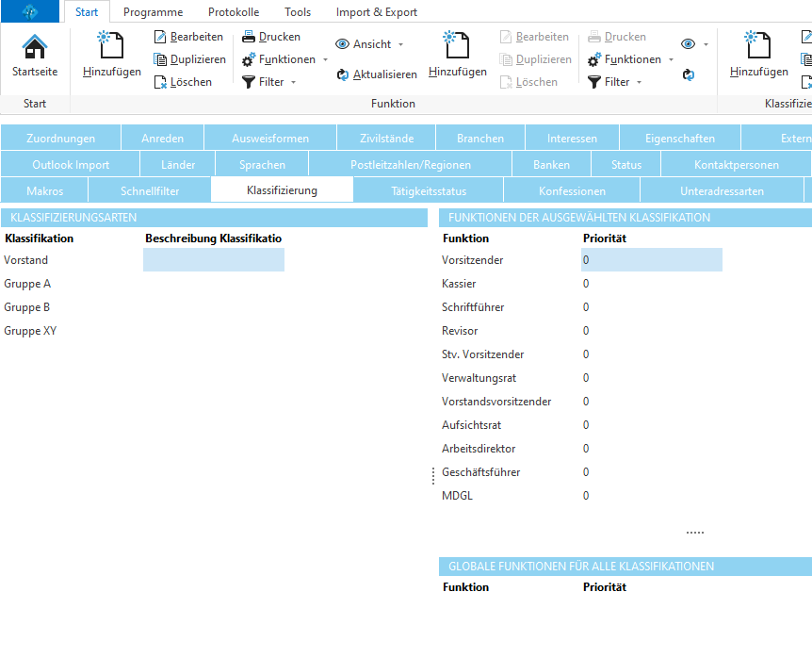Click the Aktualisieren refresh icon

[x=343, y=74]
